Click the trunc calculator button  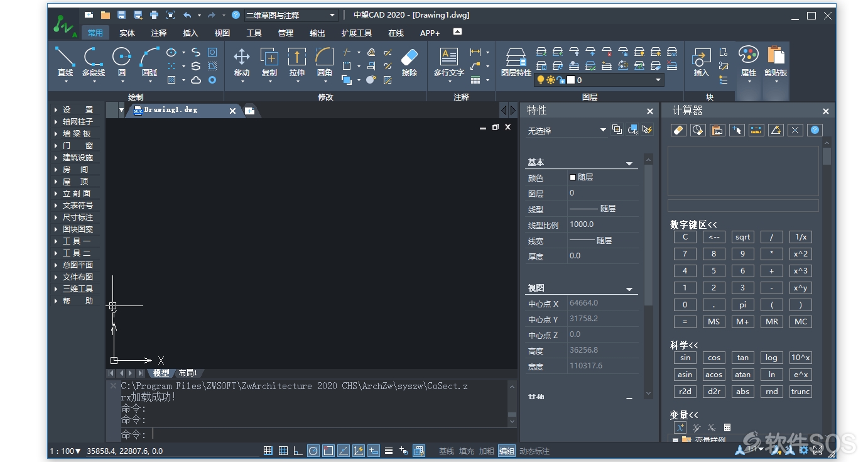point(800,392)
